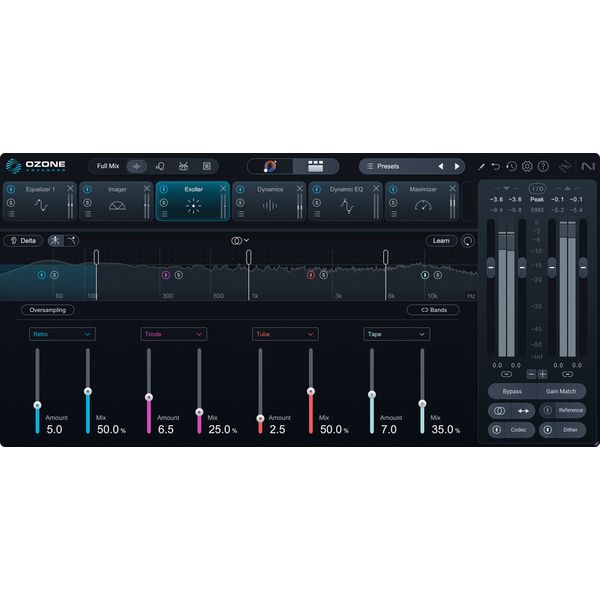The height and width of the screenshot is (600, 600).
Task: Open settings gear icon
Action: click(527, 166)
